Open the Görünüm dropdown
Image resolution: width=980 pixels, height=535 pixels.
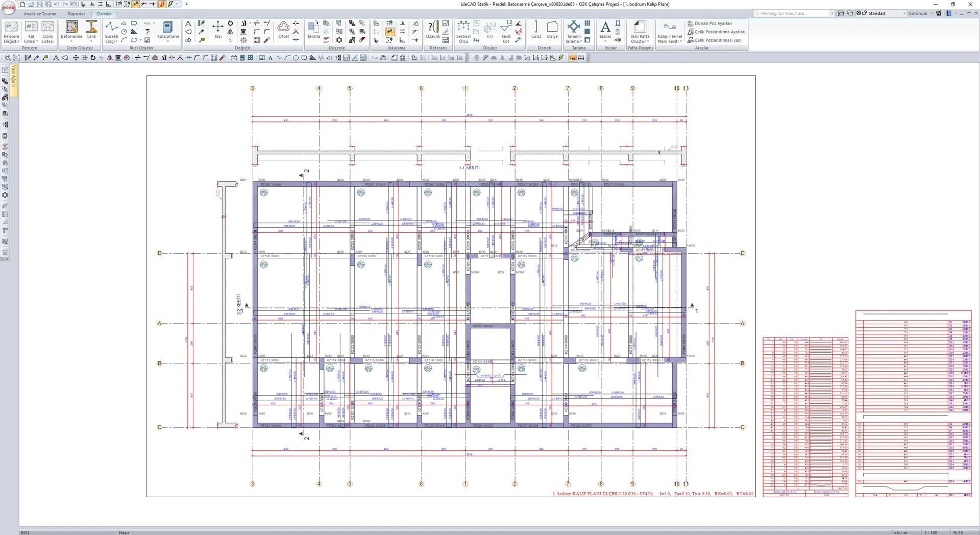click(x=920, y=13)
